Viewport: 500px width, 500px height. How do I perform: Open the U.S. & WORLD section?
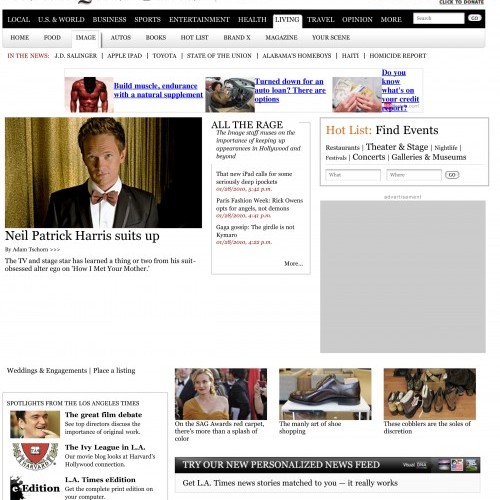[61, 20]
